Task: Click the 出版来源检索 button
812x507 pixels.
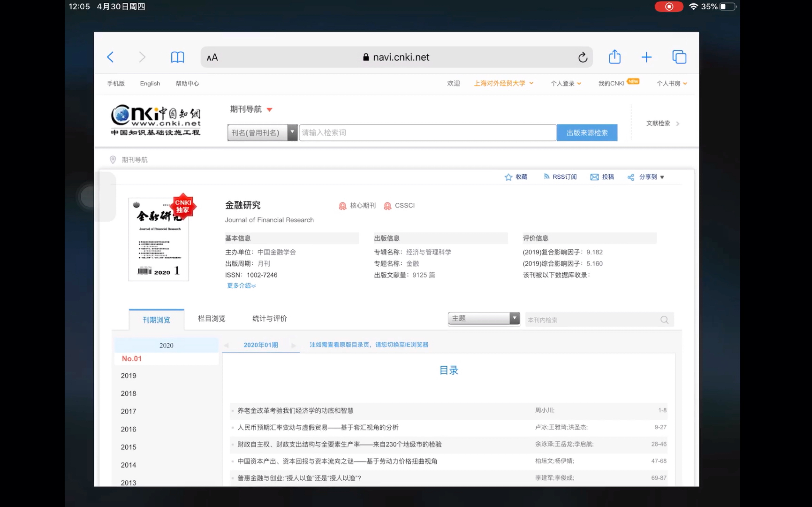Action: (x=587, y=133)
